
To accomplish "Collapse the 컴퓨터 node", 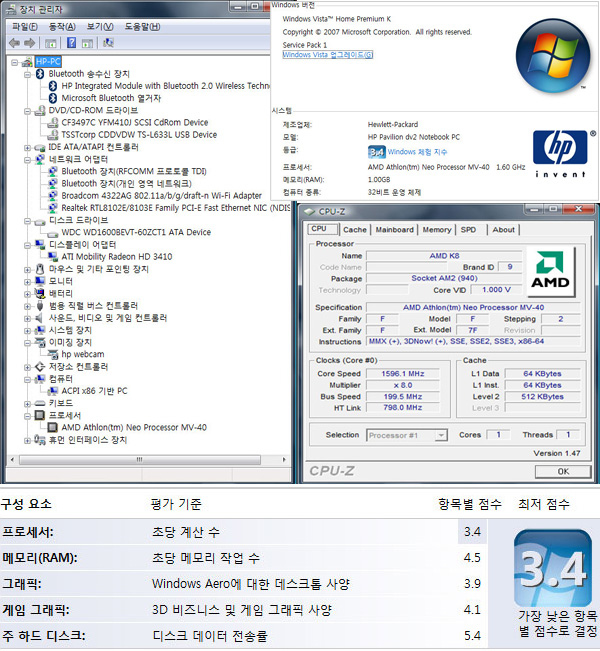I will (27, 380).
